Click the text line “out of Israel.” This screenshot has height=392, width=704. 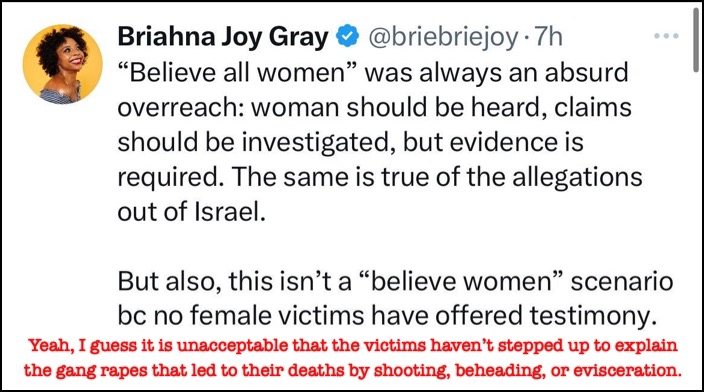[x=192, y=212]
